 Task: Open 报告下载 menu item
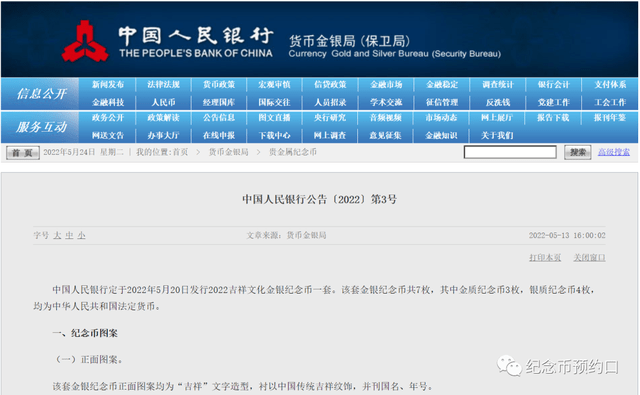click(x=553, y=118)
